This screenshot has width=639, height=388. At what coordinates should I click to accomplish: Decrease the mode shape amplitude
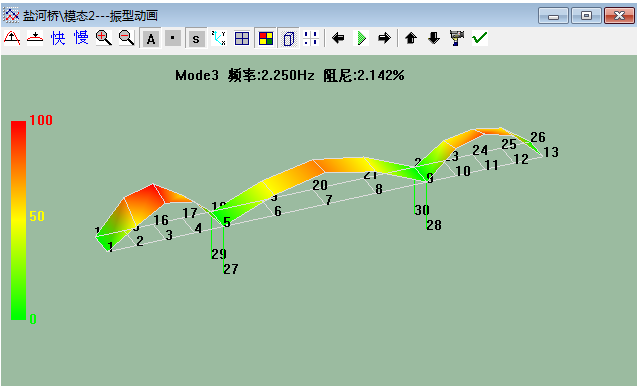click(x=35, y=38)
